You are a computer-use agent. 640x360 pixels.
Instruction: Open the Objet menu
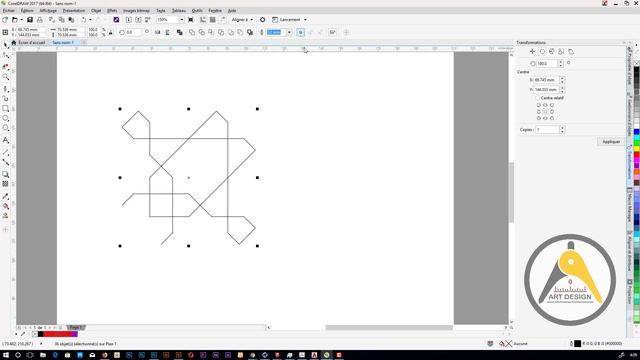point(96,11)
